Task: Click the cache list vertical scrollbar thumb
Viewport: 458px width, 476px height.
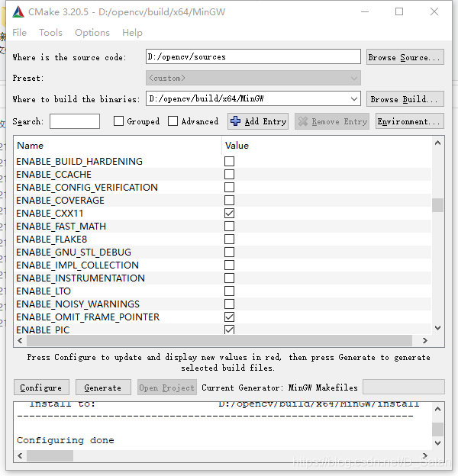Action: pyautogui.click(x=437, y=205)
